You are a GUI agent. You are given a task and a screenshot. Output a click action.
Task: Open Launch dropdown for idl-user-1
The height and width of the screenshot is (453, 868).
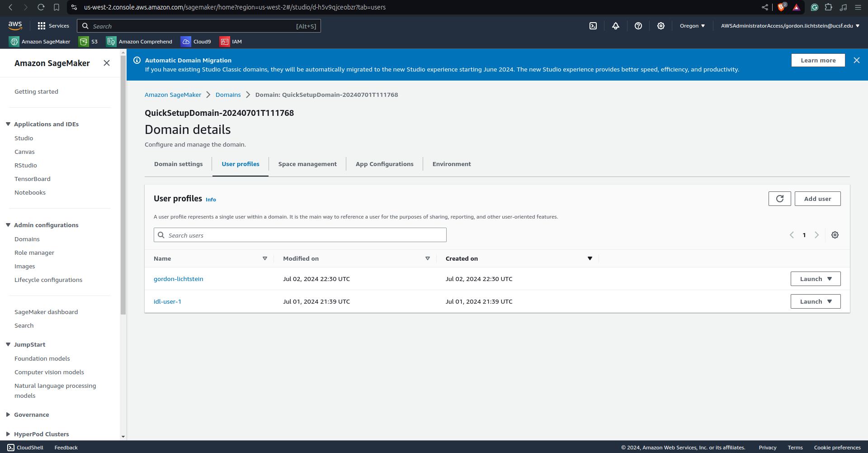816,301
